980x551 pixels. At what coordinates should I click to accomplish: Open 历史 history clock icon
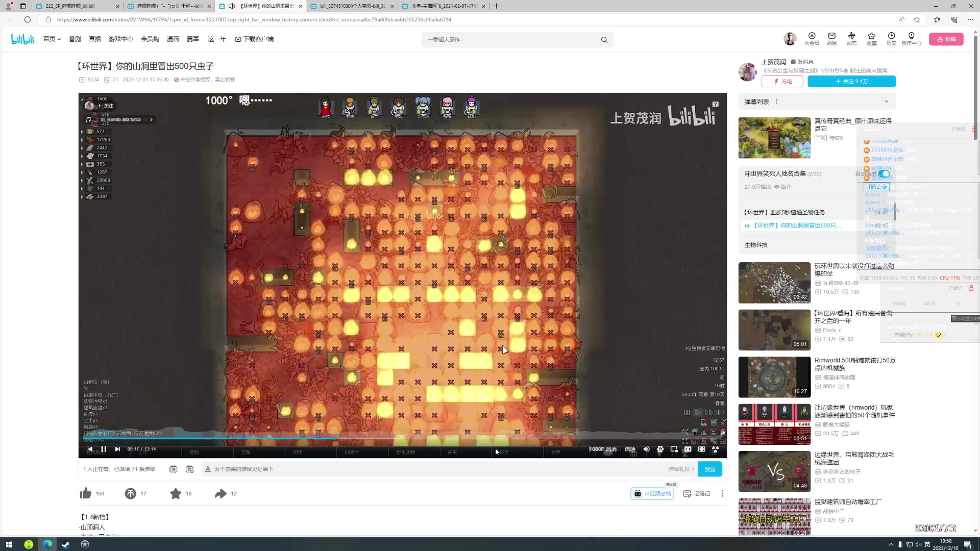point(891,39)
